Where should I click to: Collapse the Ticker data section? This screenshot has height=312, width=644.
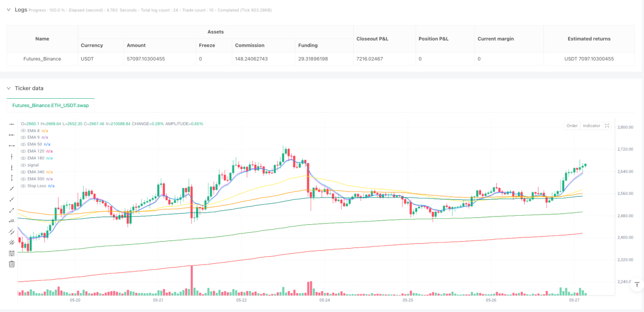[x=8, y=88]
